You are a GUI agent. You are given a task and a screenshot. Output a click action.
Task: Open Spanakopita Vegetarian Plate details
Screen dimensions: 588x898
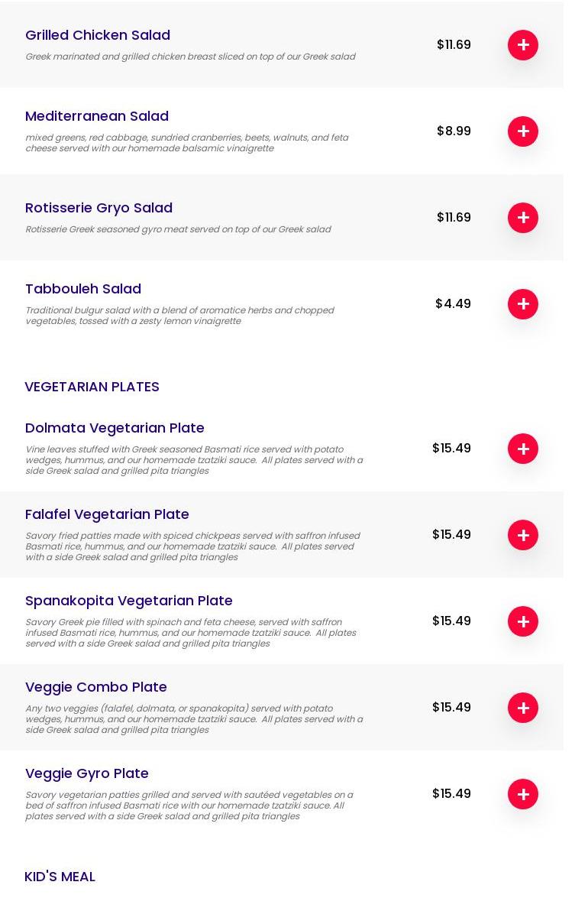pyautogui.click(x=129, y=601)
